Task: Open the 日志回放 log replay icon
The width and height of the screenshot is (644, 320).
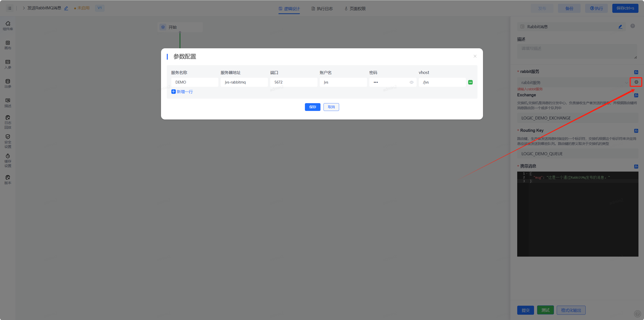Action: 8,122
